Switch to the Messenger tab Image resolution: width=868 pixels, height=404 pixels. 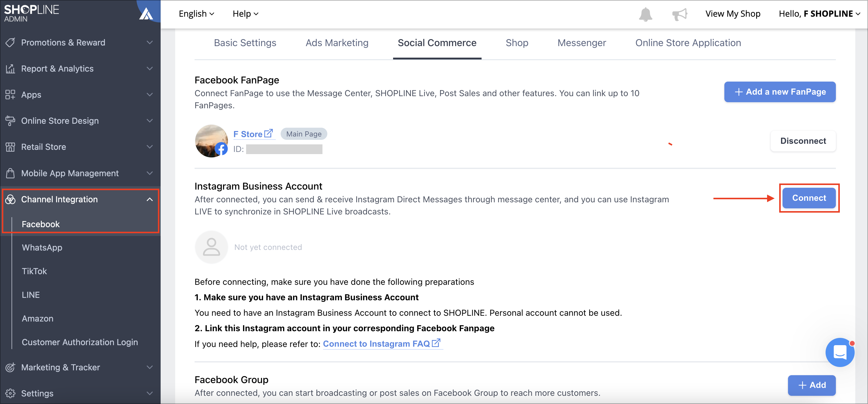tap(582, 43)
